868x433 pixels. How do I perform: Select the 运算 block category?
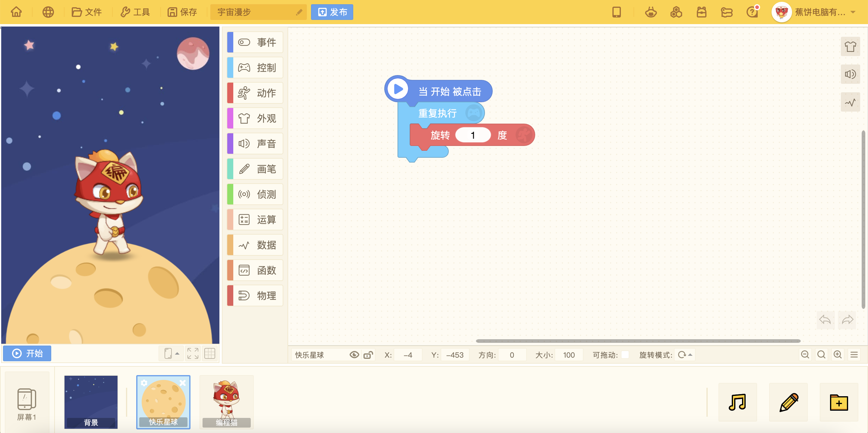click(x=255, y=219)
